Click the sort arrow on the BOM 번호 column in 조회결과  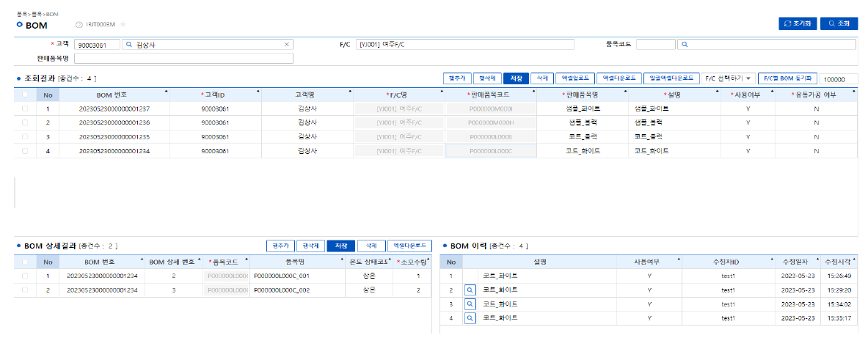pyautogui.click(x=166, y=91)
